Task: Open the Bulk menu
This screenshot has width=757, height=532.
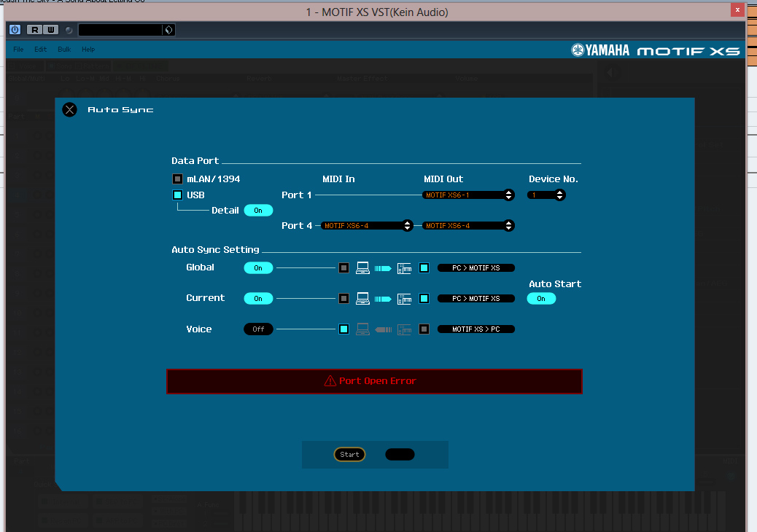Action: pos(64,50)
